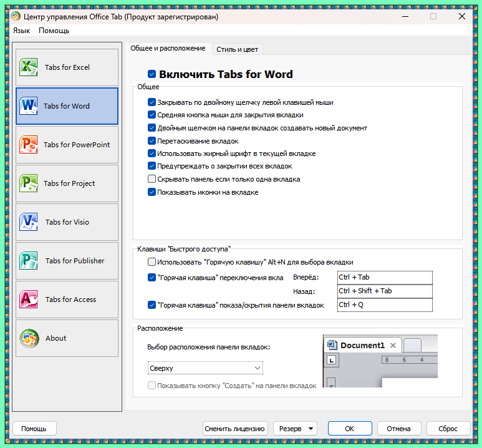The image size is (482, 448).
Task: Enable 'Скрывать панель если только одна вкладка'
Action: click(152, 179)
